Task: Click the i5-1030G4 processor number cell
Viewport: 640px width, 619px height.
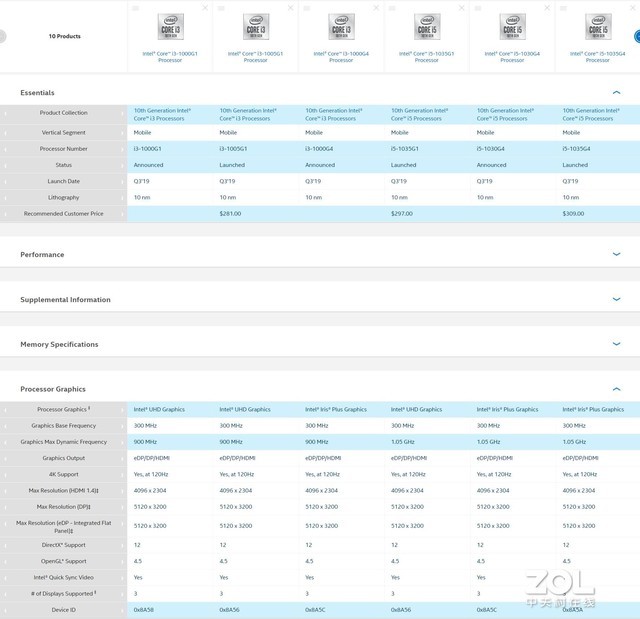Action: click(491, 149)
